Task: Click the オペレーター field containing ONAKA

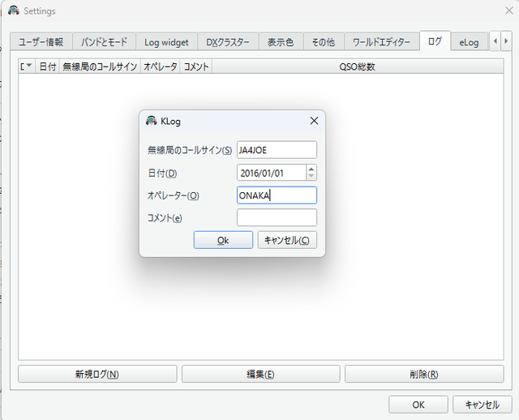Action: point(277,195)
